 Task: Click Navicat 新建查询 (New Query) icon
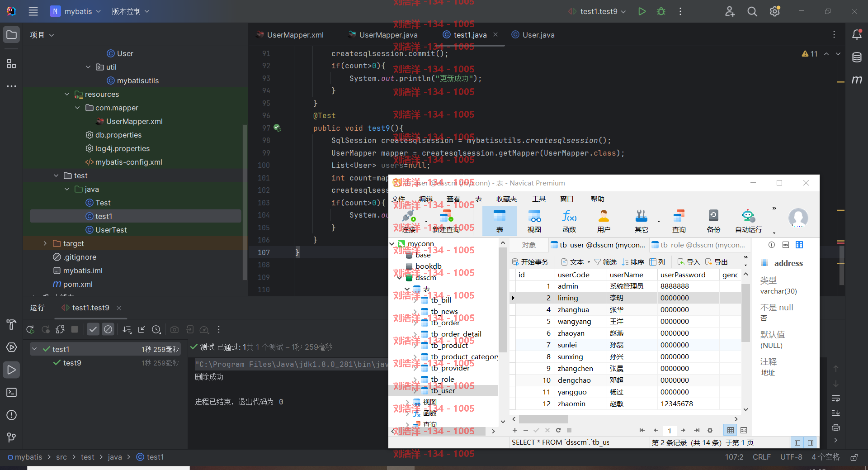coord(446,221)
